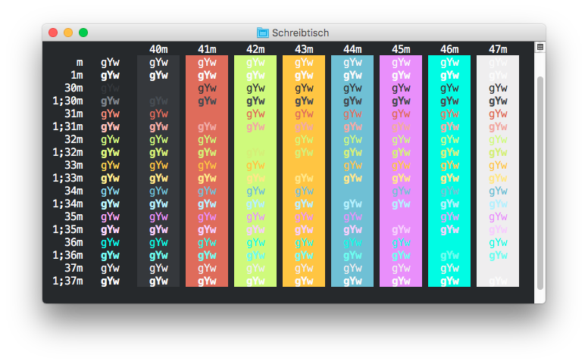Click the 44m column header
The height and width of the screenshot is (364, 588).
352,49
